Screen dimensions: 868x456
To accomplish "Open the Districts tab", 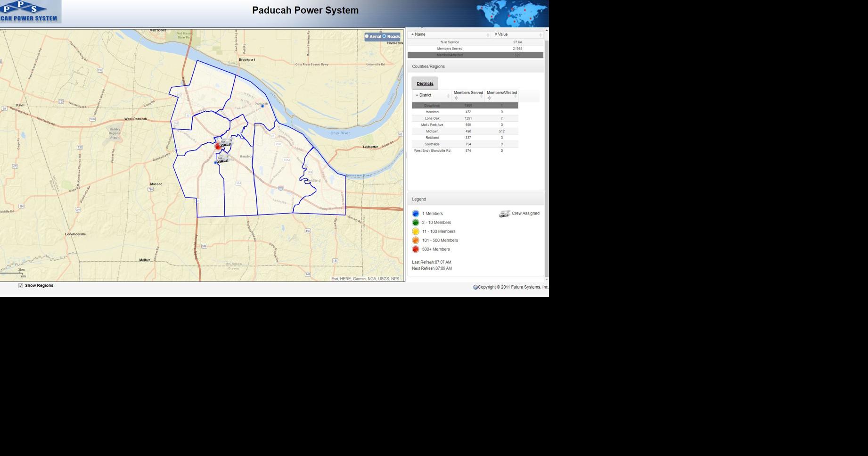I will tap(425, 83).
